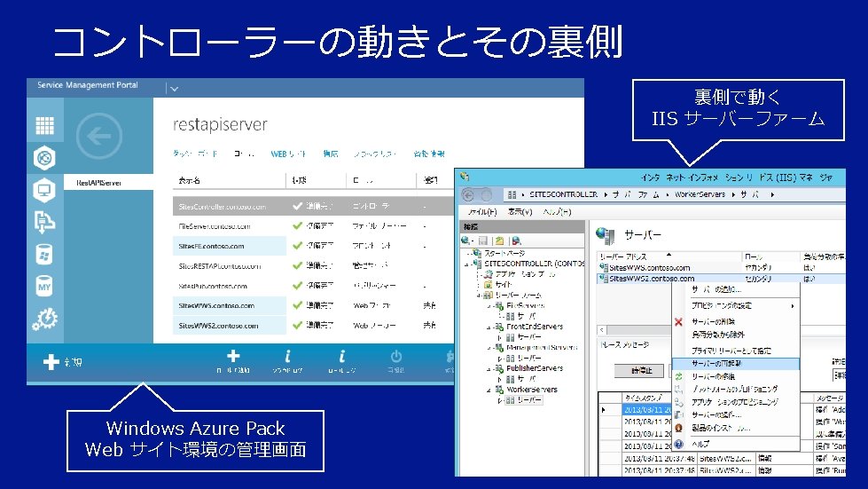868x489 pixels.
Task: Open the プロビジョニングの設定 submenu
Action: pos(736,305)
